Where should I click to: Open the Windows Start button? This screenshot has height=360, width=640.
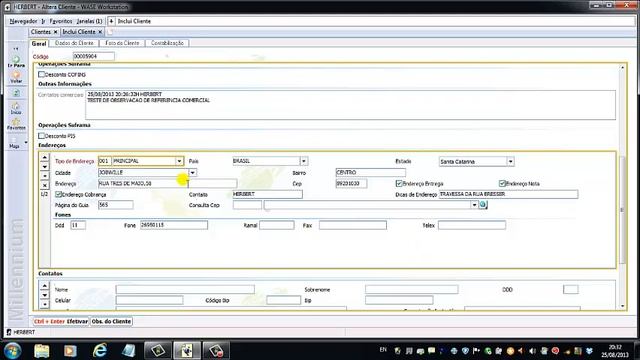[13, 350]
